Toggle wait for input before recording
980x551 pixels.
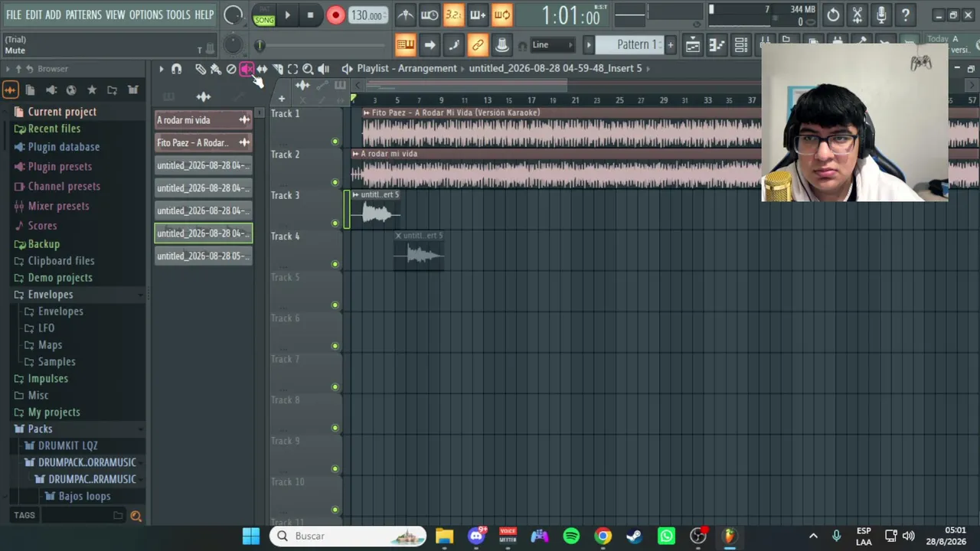point(430,15)
